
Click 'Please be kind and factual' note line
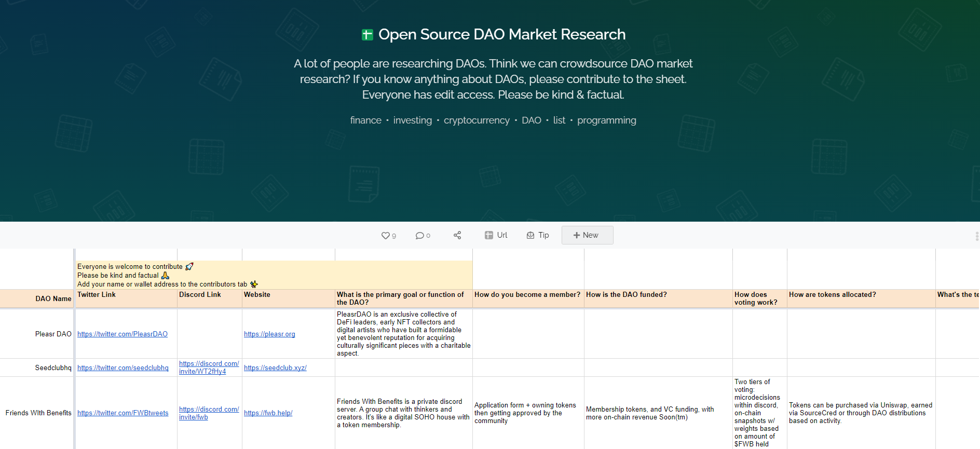124,276
